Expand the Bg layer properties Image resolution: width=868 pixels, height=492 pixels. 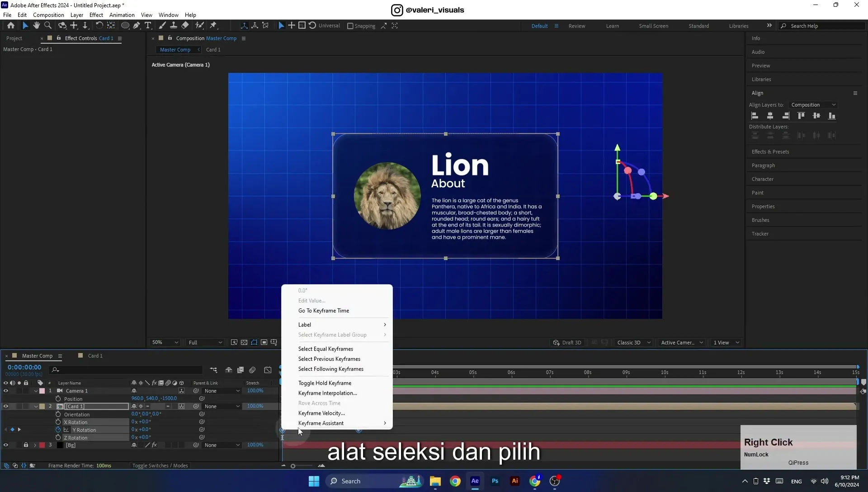pyautogui.click(x=35, y=445)
